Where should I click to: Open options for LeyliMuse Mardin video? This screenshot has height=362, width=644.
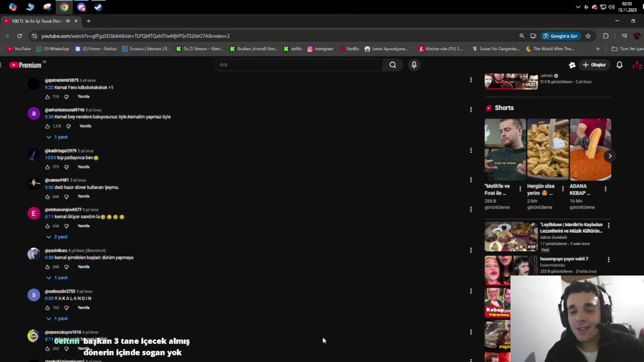coord(608,225)
